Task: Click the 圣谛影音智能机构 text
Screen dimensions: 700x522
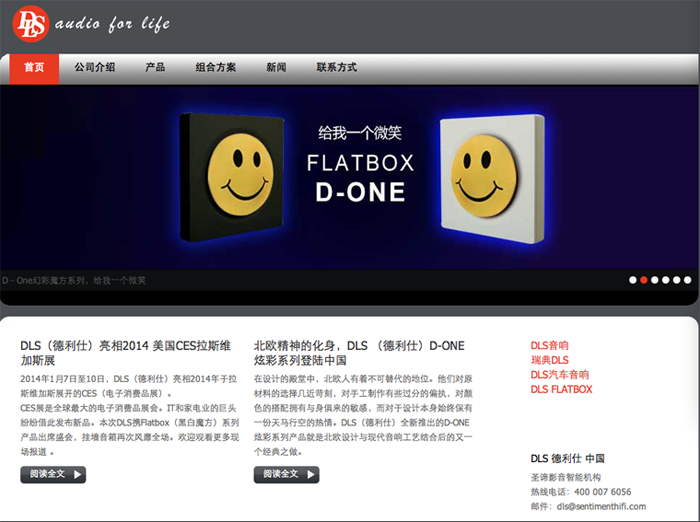Action: click(566, 477)
